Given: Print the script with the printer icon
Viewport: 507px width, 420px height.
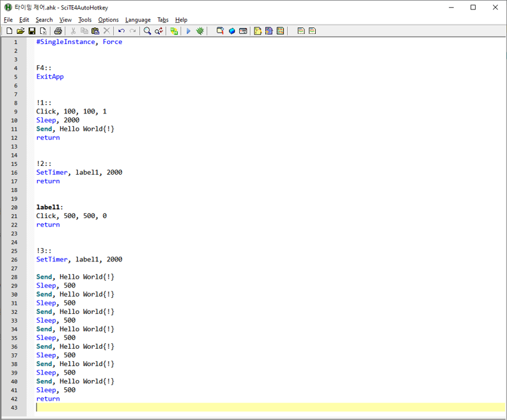Looking at the screenshot, I should (x=58, y=31).
